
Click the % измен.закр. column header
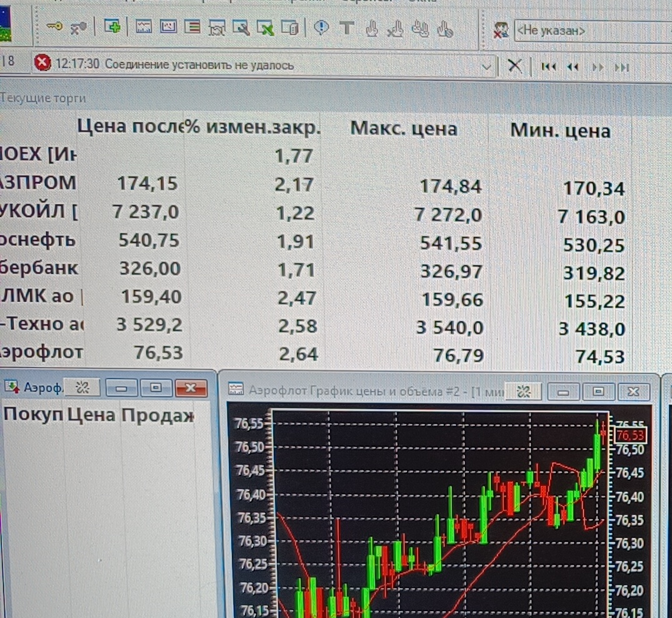point(253,128)
